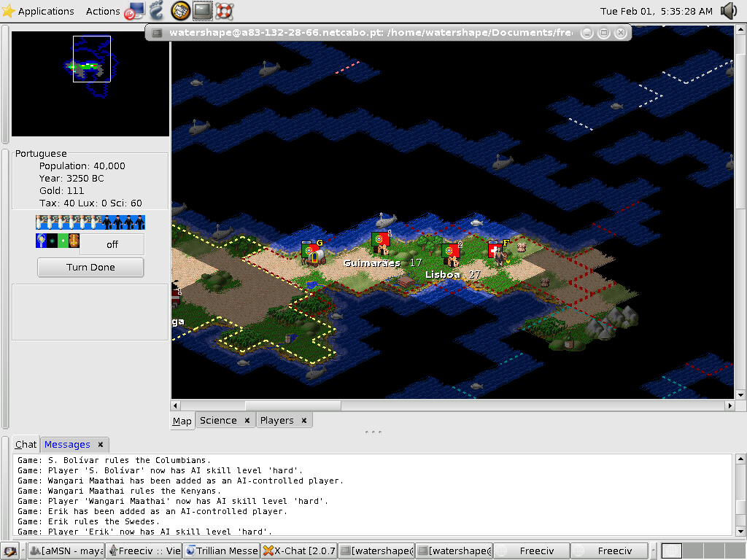Open the Applications menu

click(38, 11)
